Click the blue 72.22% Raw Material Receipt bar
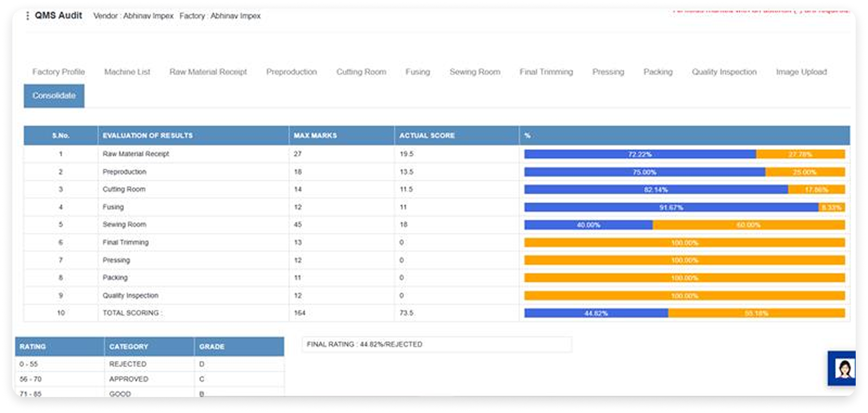The image size is (868, 413). [x=639, y=154]
